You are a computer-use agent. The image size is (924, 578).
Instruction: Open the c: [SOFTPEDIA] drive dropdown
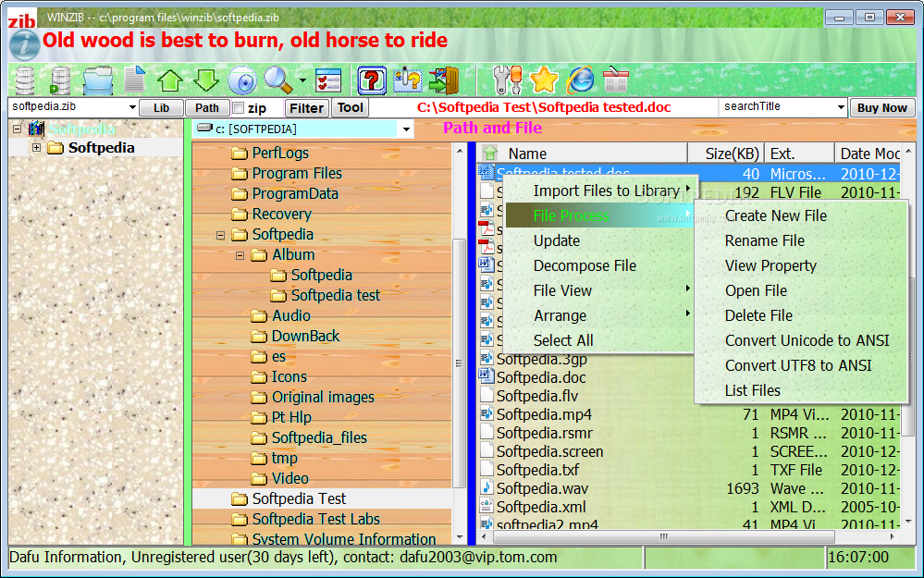406,129
